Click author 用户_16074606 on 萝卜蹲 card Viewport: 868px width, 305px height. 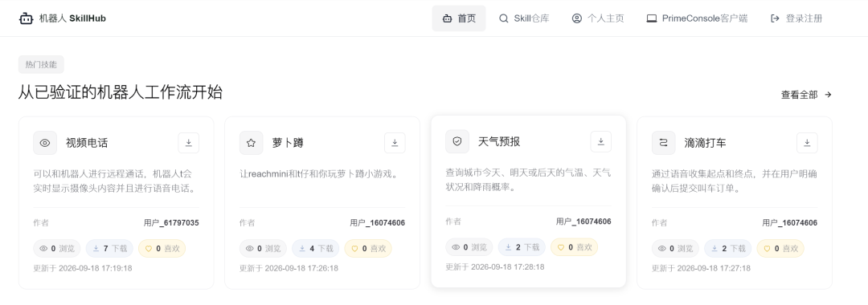[378, 223]
